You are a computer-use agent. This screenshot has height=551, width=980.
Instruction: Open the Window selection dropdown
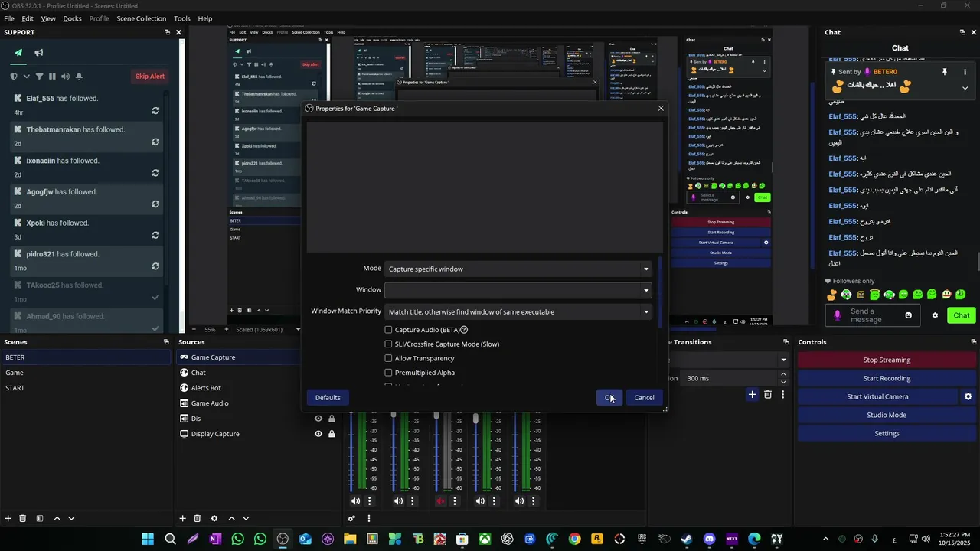[x=518, y=290]
